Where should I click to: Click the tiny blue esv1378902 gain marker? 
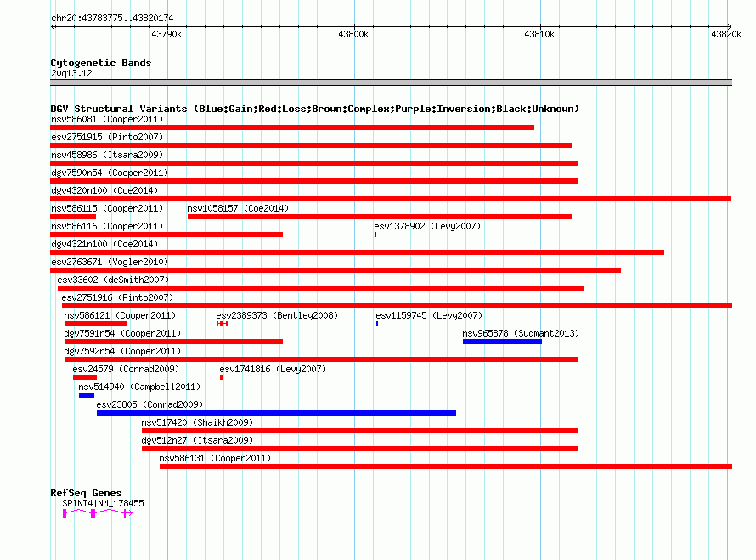pos(375,235)
